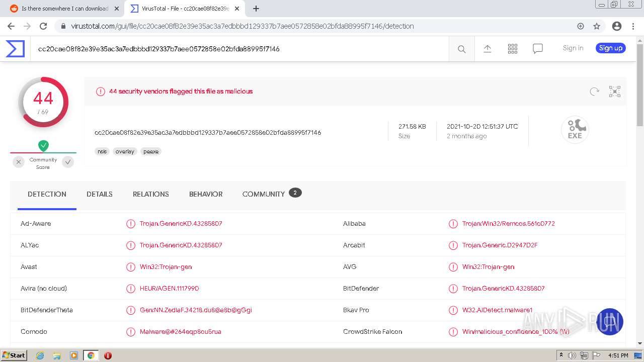The image size is (644, 362).
Task: Click the search magnifier icon
Action: pos(461,49)
